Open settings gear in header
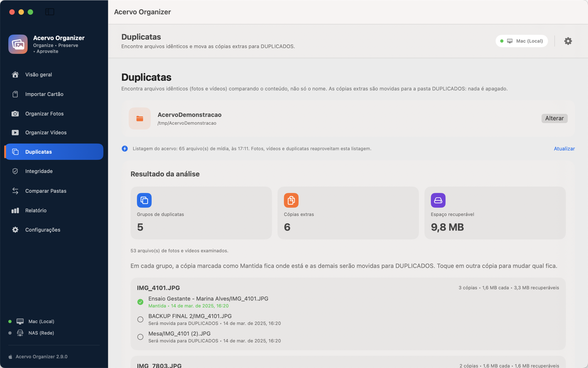Image resolution: width=588 pixels, height=368 pixels. [x=568, y=41]
